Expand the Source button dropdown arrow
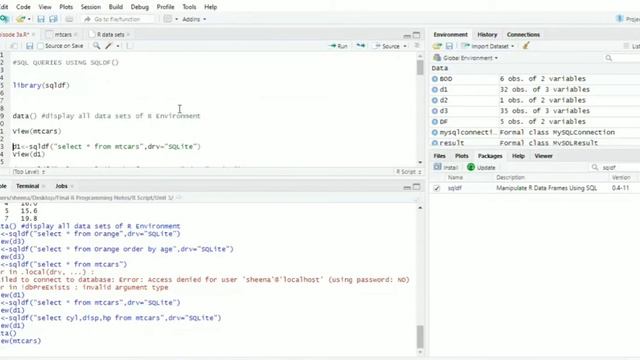Image resolution: width=640 pixels, height=360 pixels. tap(405, 46)
